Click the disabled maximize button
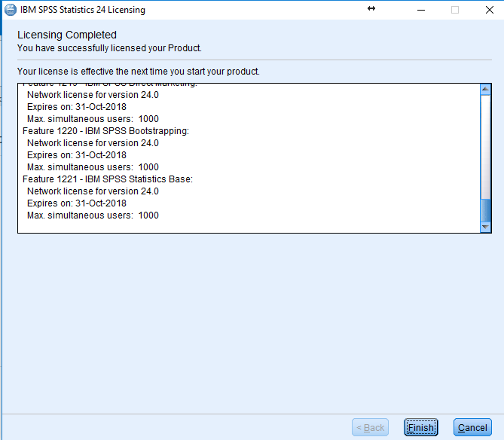The image size is (504, 440). click(x=455, y=10)
